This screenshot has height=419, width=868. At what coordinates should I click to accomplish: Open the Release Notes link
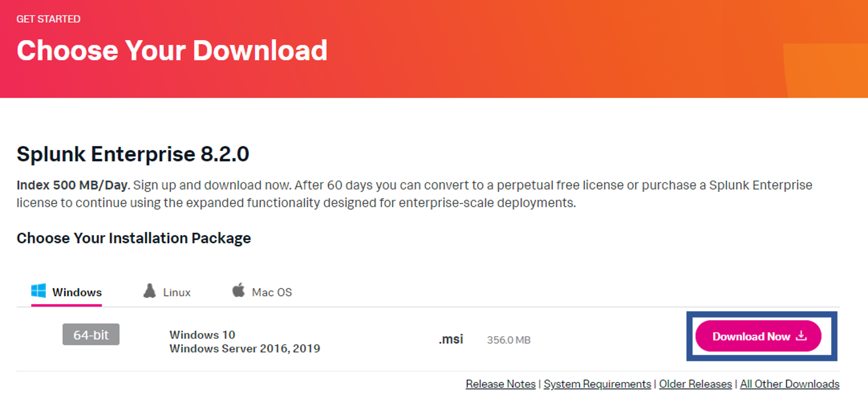click(501, 384)
